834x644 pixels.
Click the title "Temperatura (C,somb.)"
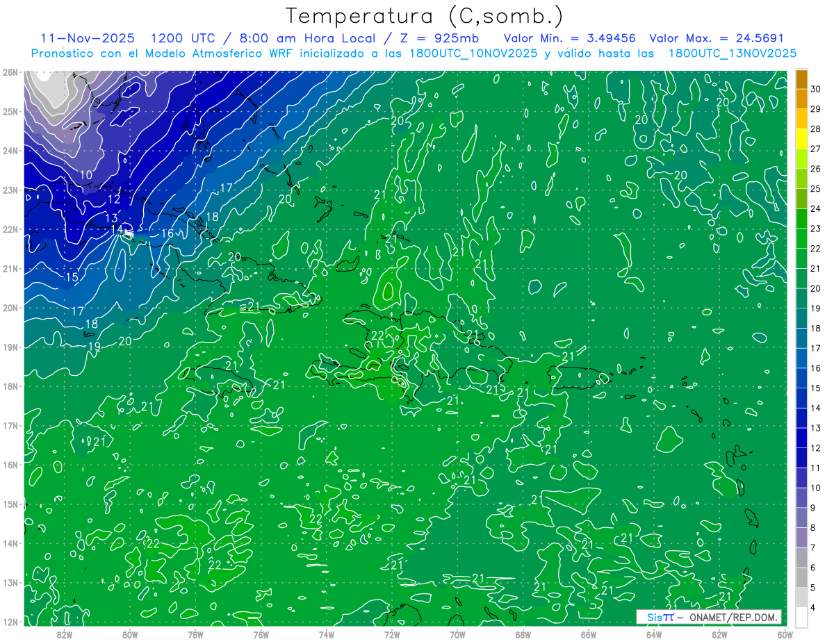tap(424, 16)
